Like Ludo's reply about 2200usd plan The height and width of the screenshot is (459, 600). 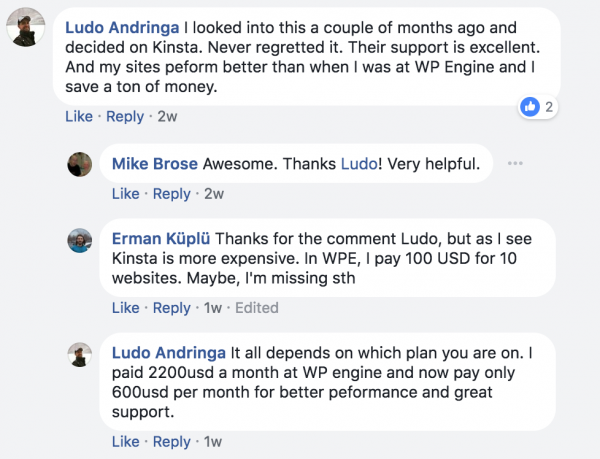(126, 441)
